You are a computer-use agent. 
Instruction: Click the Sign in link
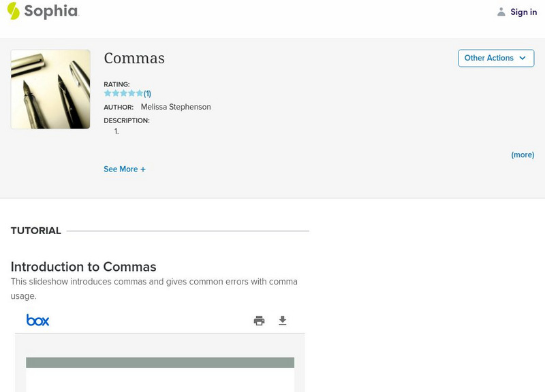(x=523, y=12)
